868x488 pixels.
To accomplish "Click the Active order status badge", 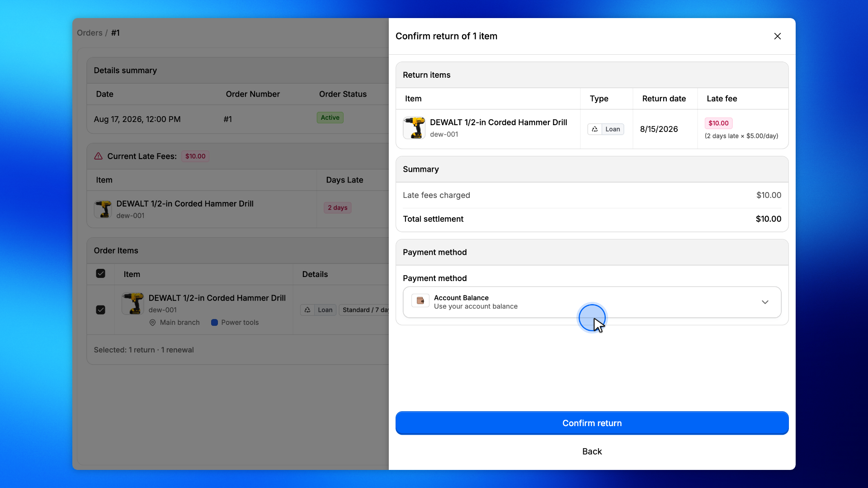I will [330, 117].
